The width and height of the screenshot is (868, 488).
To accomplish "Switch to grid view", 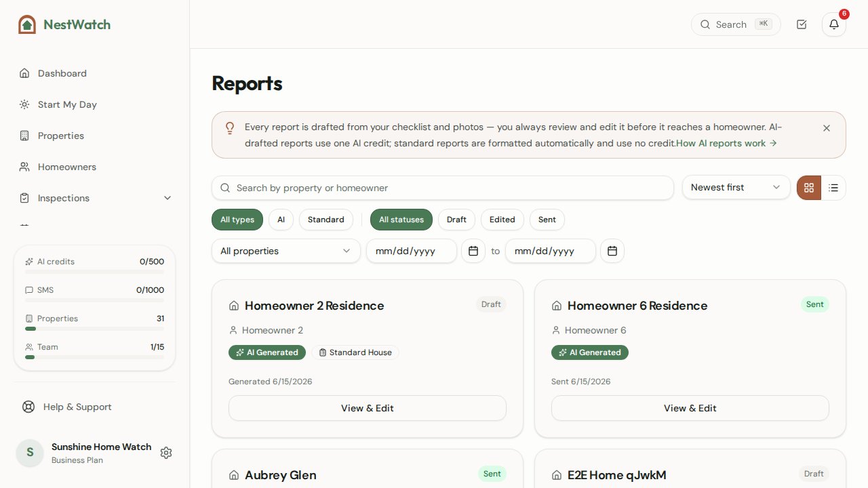I will [x=809, y=188].
